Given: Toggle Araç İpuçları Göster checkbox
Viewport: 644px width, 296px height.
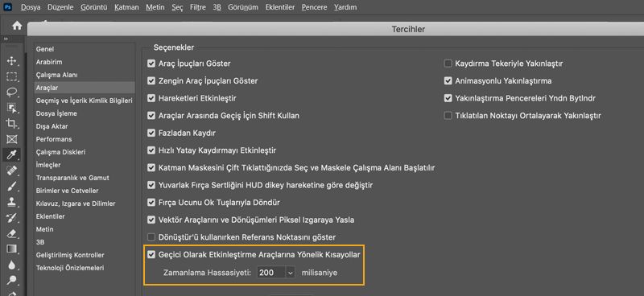Looking at the screenshot, I should pyautogui.click(x=151, y=64).
